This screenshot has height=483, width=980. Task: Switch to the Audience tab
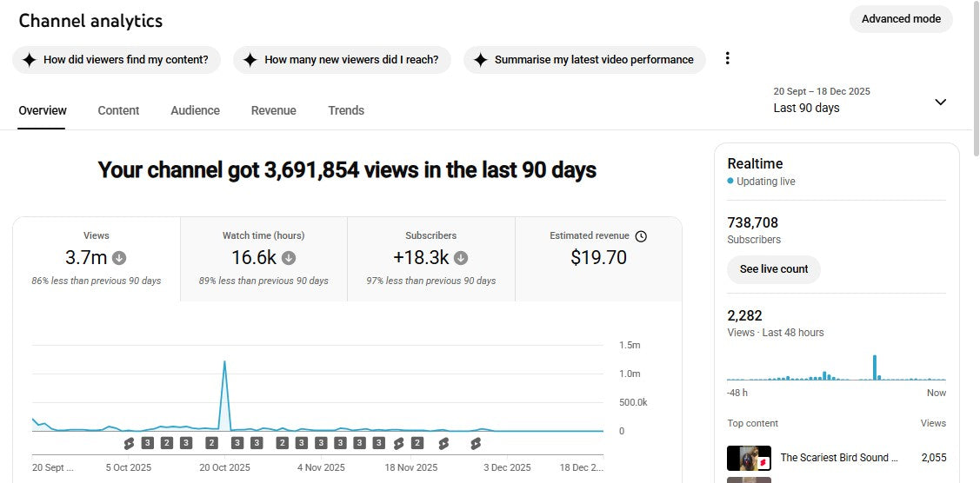(195, 110)
